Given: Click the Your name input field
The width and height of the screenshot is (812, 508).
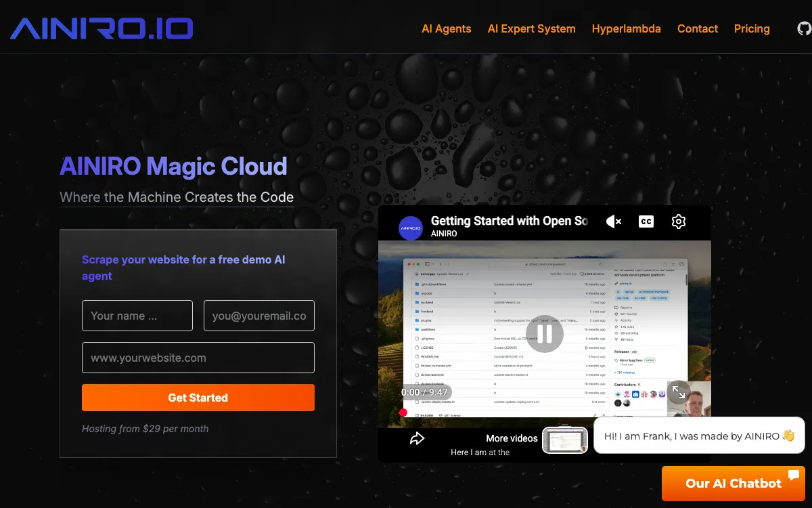Looking at the screenshot, I should click(x=137, y=316).
